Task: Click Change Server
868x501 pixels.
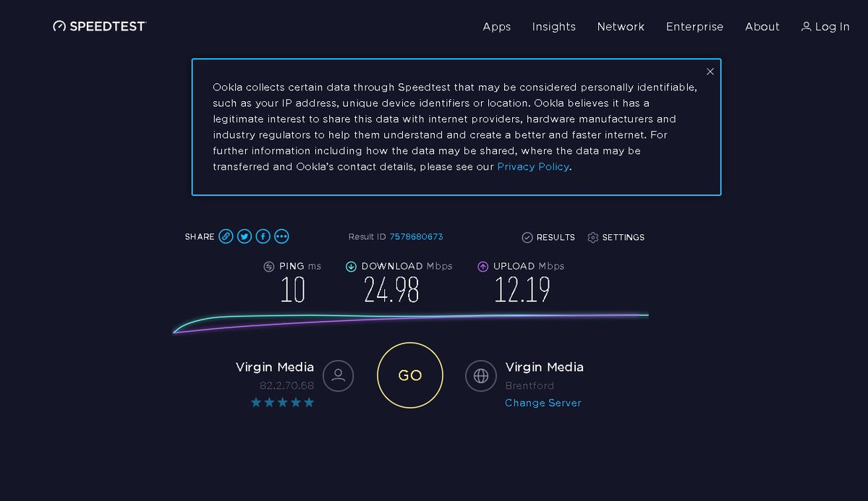Action: pyautogui.click(x=543, y=403)
